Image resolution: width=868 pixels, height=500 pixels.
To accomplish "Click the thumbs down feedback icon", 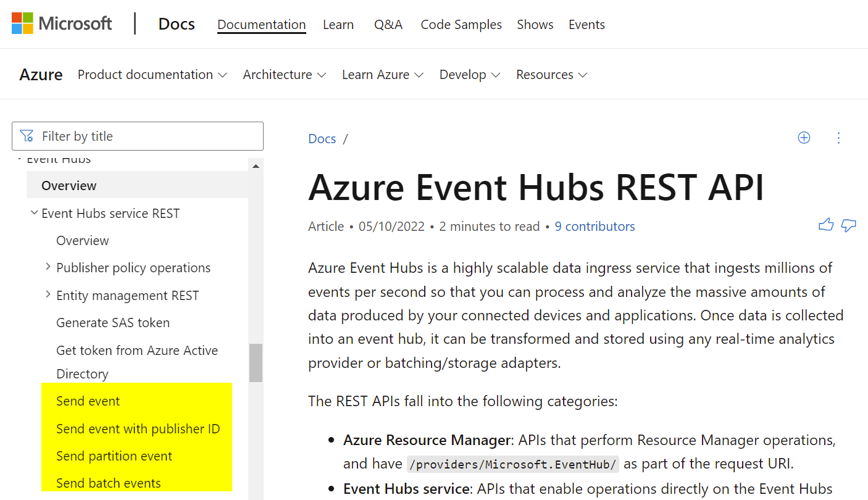I will [x=849, y=225].
